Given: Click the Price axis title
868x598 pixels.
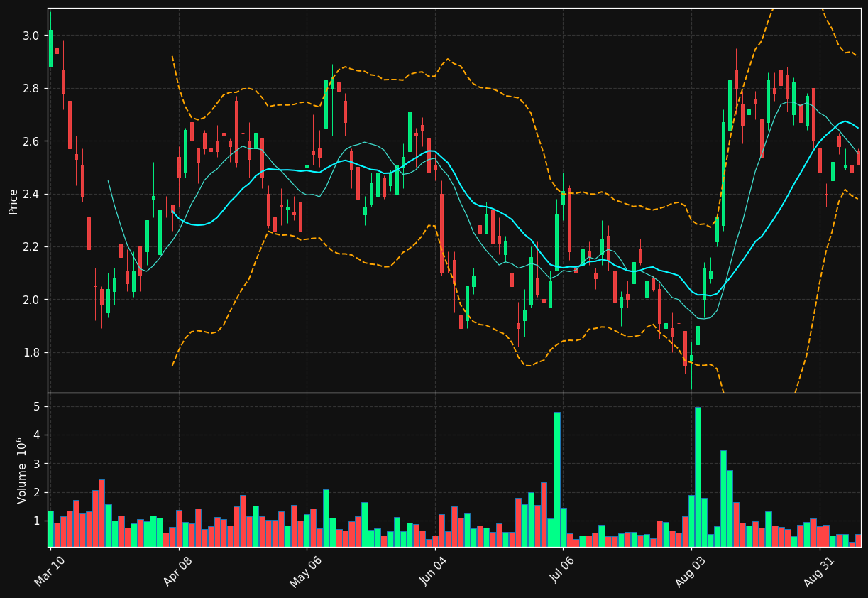Looking at the screenshot, I should click(13, 201).
